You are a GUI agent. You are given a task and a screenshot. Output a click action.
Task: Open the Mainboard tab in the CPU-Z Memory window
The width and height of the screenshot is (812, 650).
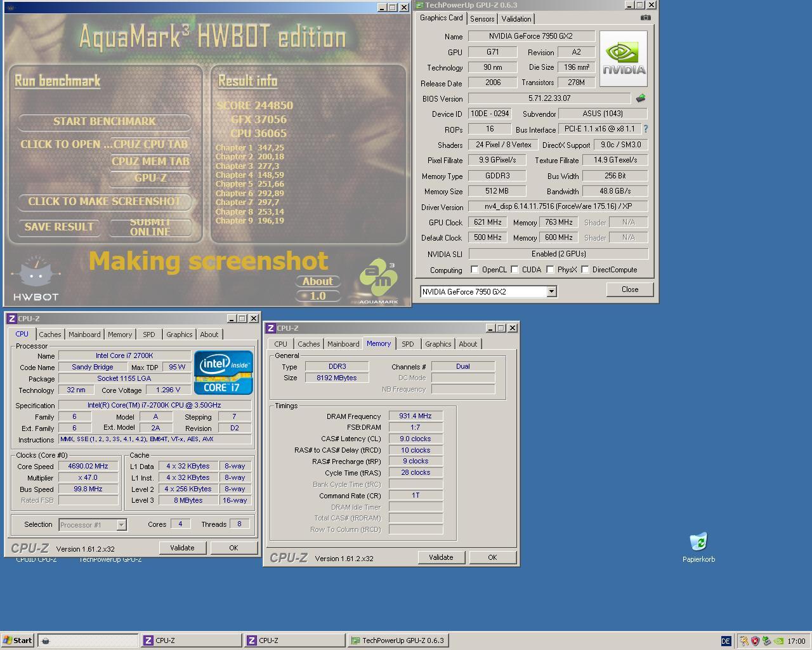343,344
